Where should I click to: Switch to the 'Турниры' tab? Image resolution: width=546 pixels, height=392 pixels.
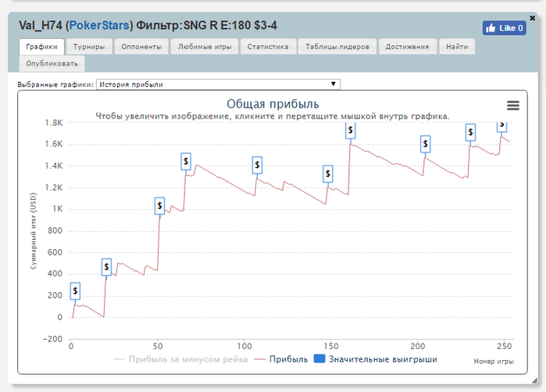tap(89, 47)
